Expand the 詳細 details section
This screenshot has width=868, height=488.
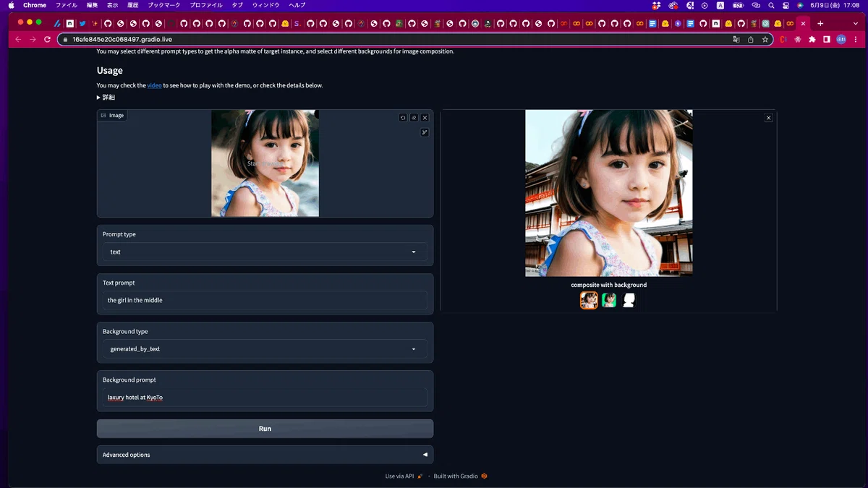tap(106, 97)
